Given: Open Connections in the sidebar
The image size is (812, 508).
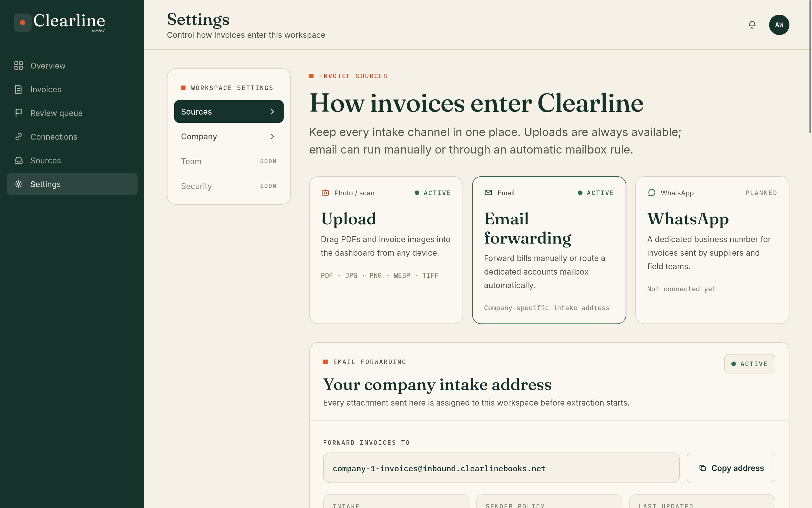Looking at the screenshot, I should pos(72,137).
